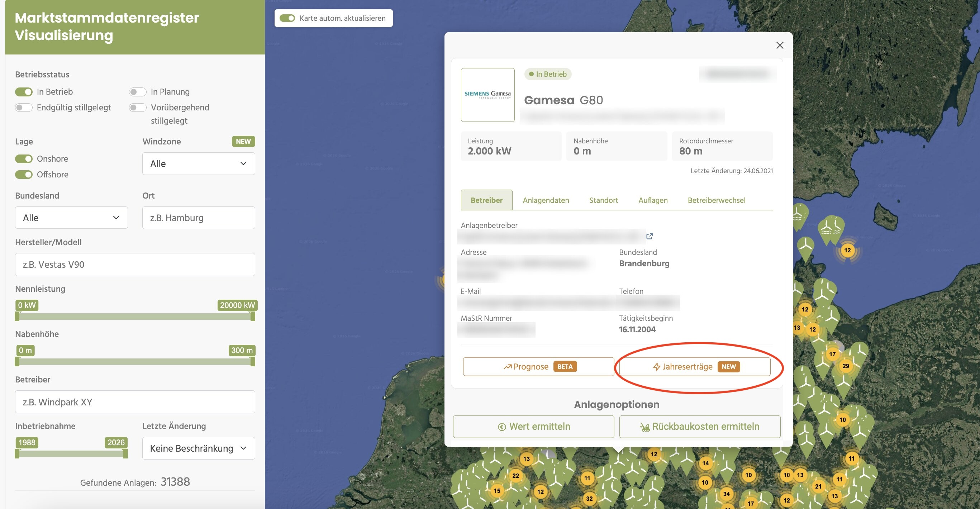Screen dimensions: 980x509
Task: Click the Gamesa G80 heading
Action: [x=563, y=100]
